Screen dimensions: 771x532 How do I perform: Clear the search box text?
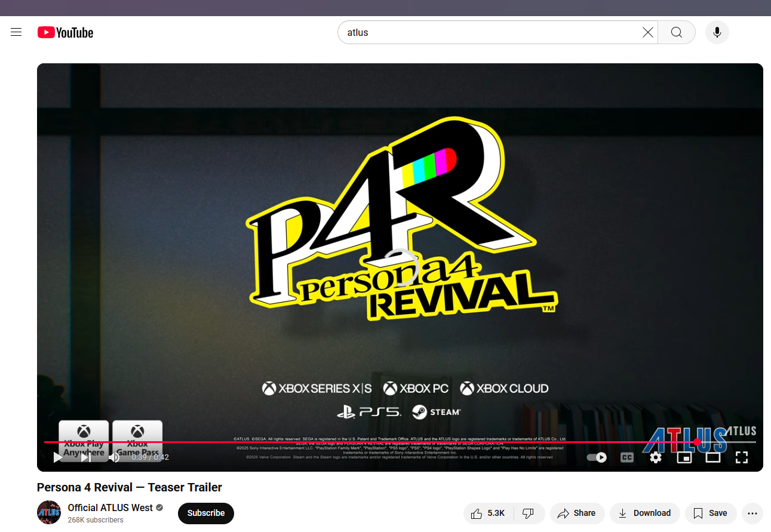pos(647,32)
